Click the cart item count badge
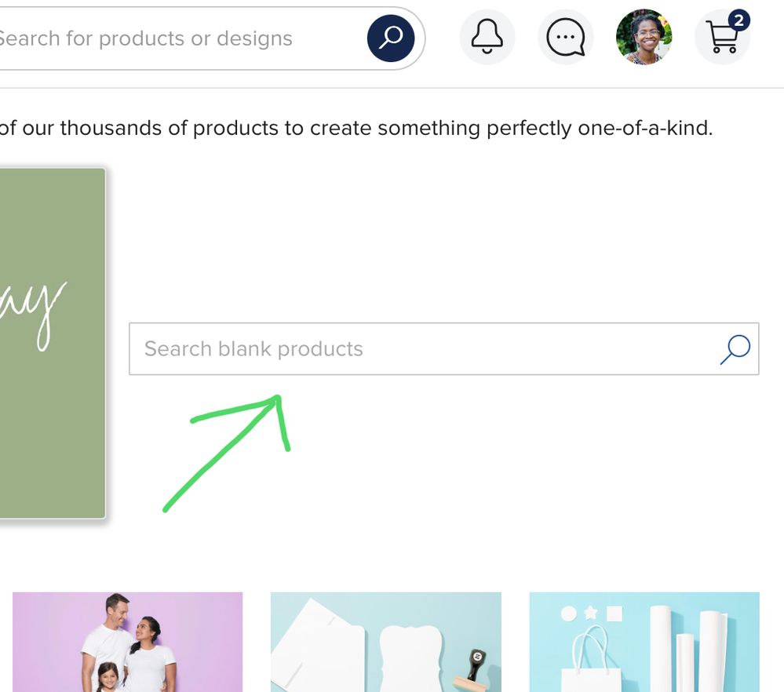The image size is (784, 692). click(x=738, y=20)
